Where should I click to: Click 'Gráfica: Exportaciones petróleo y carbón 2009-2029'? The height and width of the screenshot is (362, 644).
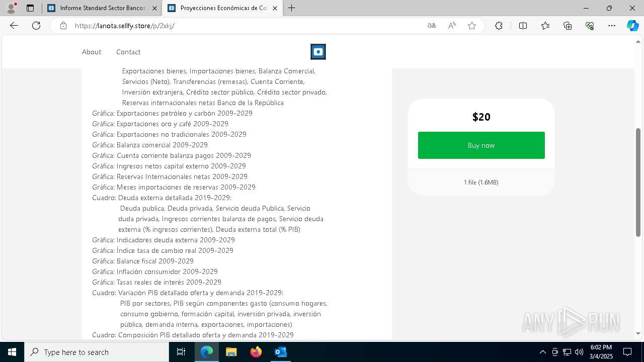[x=172, y=113]
